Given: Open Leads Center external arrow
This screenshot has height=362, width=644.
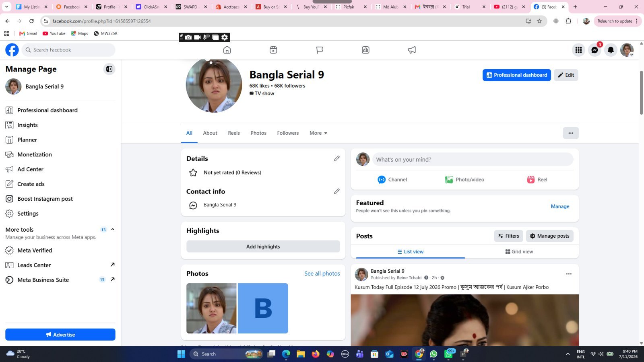Looking at the screenshot, I should [x=112, y=265].
